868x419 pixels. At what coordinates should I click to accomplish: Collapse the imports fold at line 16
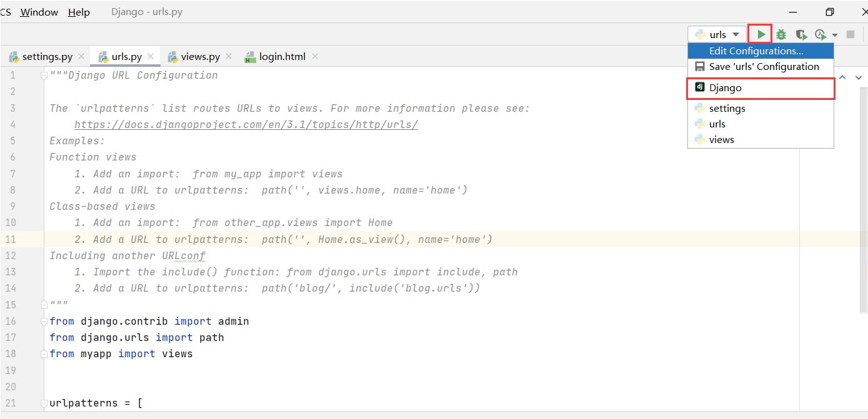(44, 322)
